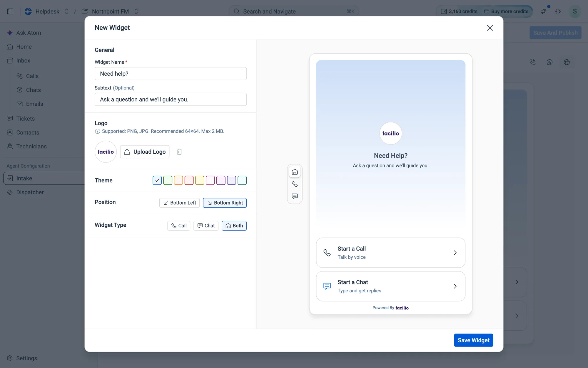Toggle the sidebar panel icon

(10, 11)
